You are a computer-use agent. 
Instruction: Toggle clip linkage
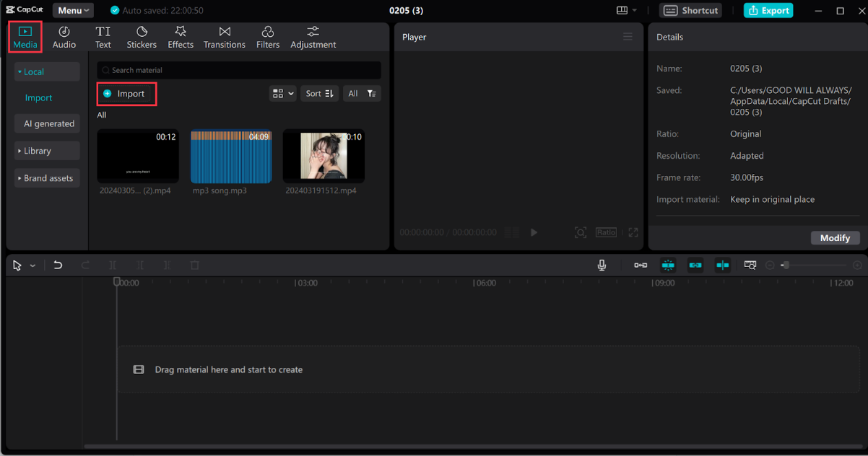click(695, 266)
